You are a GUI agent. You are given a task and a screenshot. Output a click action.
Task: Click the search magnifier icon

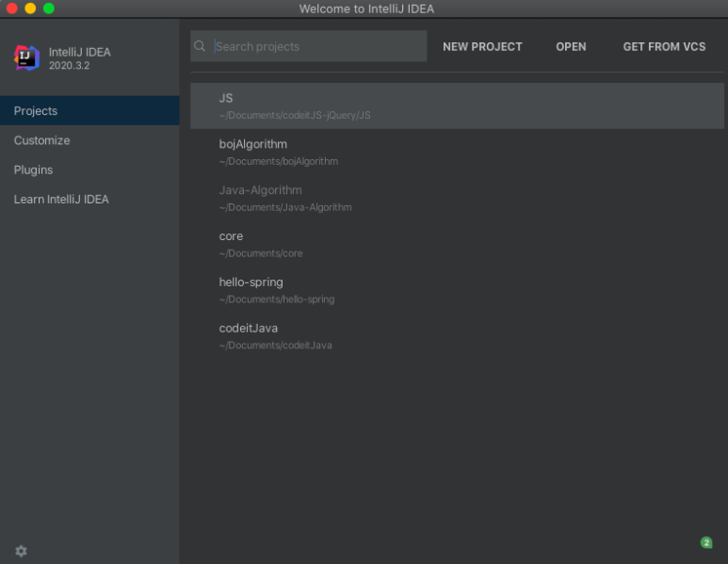(x=200, y=46)
